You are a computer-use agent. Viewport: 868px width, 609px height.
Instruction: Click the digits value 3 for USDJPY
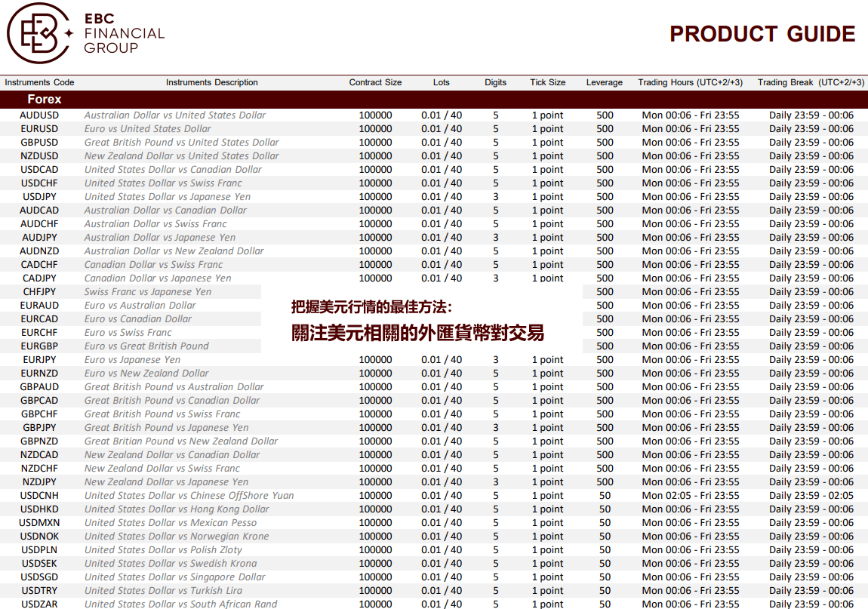[495, 196]
